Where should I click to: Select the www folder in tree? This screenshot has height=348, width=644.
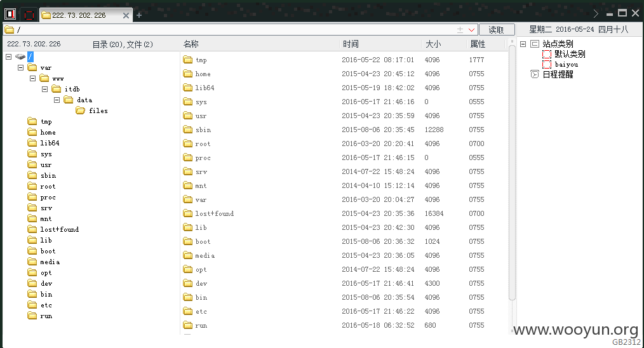[x=51, y=78]
